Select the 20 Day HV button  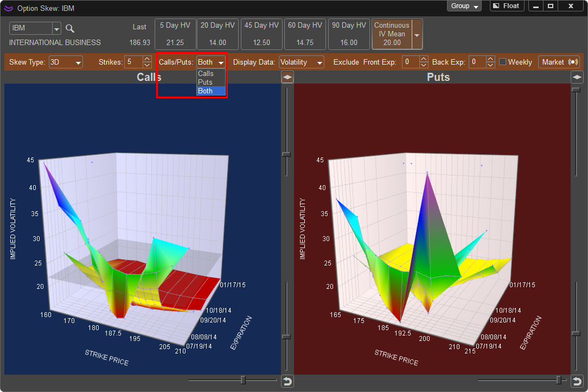point(218,34)
